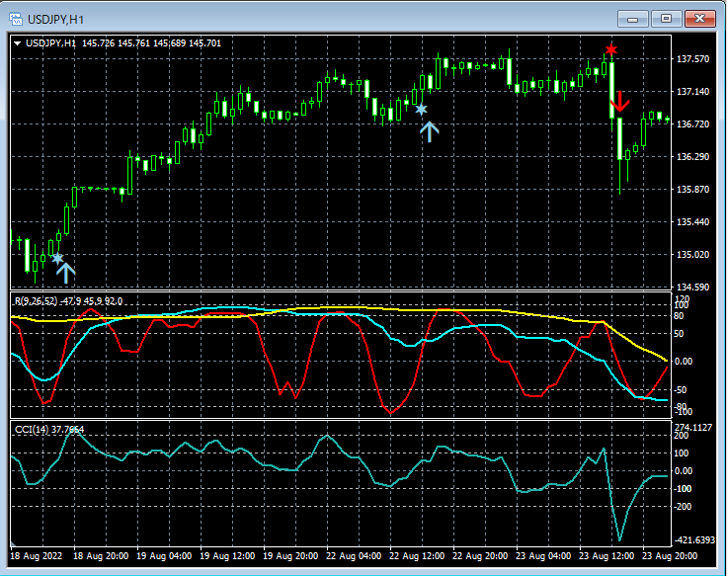Click the 135.870 price scale value
The image size is (728, 576).
pyautogui.click(x=692, y=189)
